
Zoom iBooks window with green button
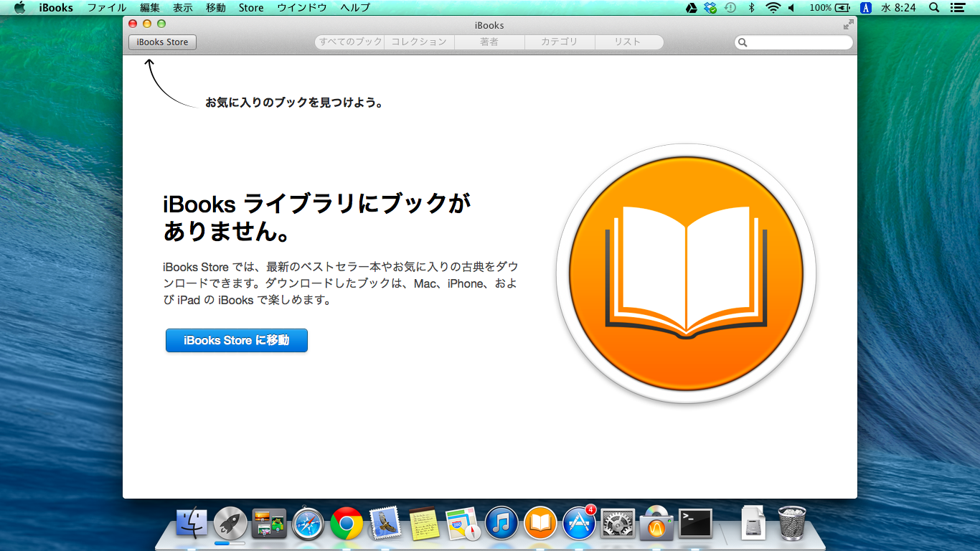161,24
